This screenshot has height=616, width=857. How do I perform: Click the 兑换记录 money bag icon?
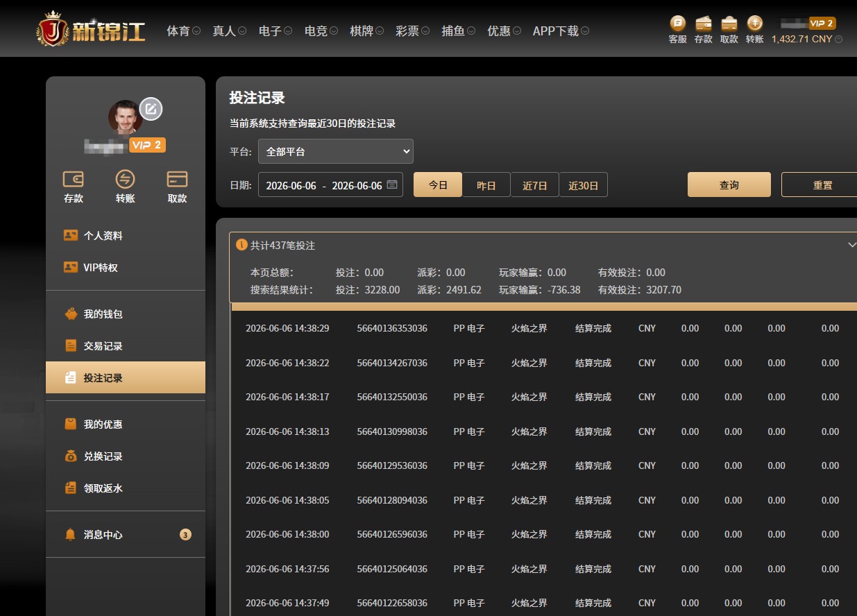71,456
